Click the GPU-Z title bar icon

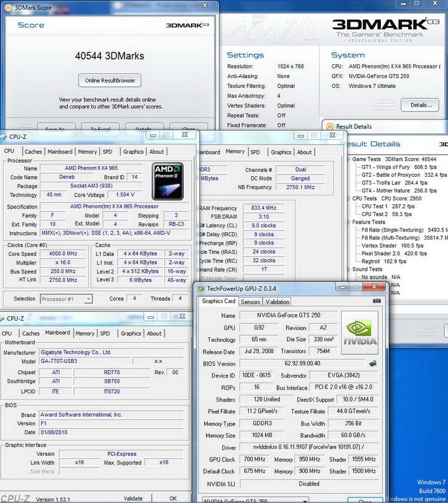tap(201, 289)
